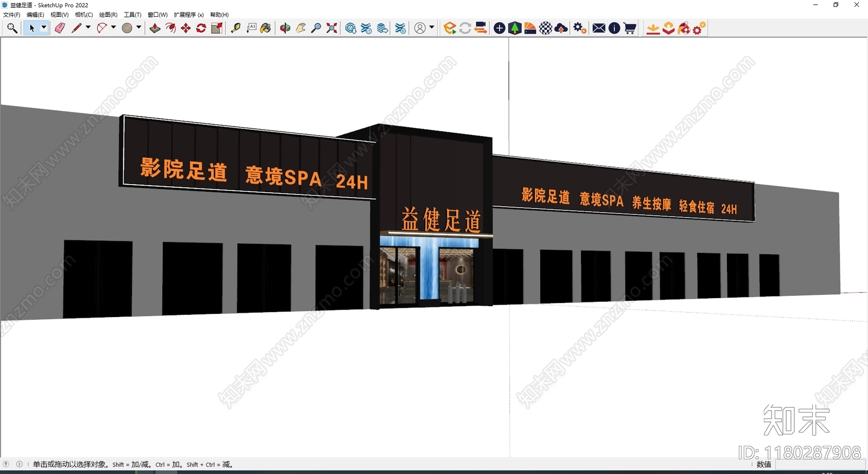Image resolution: width=868 pixels, height=474 pixels.
Task: Open the 工具(T) menu
Action: (132, 15)
